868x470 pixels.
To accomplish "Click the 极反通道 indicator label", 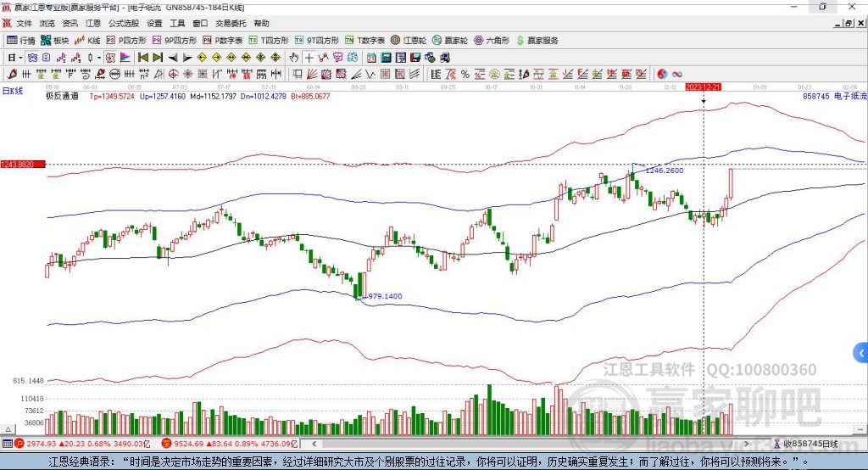I will pos(62,97).
